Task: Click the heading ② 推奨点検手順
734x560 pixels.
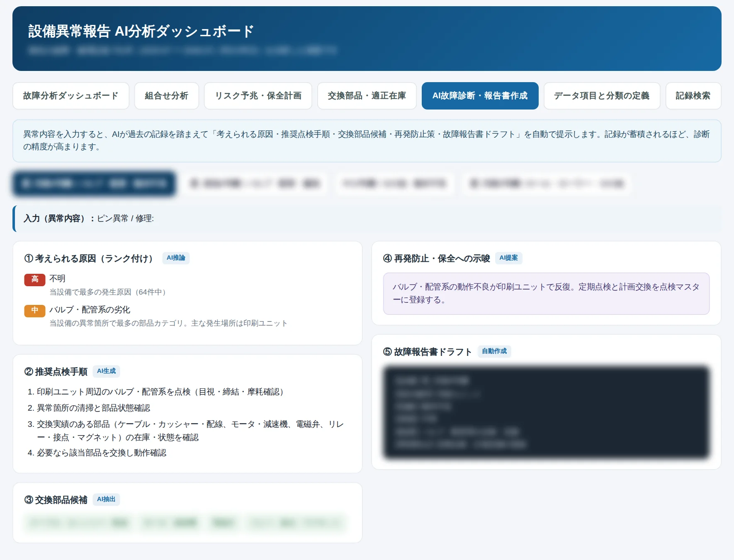Action: (x=56, y=372)
